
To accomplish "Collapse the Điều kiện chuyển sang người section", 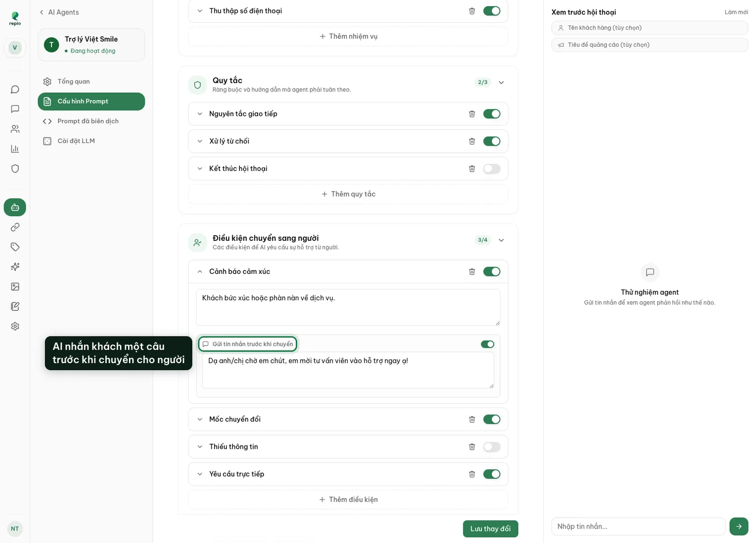I will click(x=501, y=240).
